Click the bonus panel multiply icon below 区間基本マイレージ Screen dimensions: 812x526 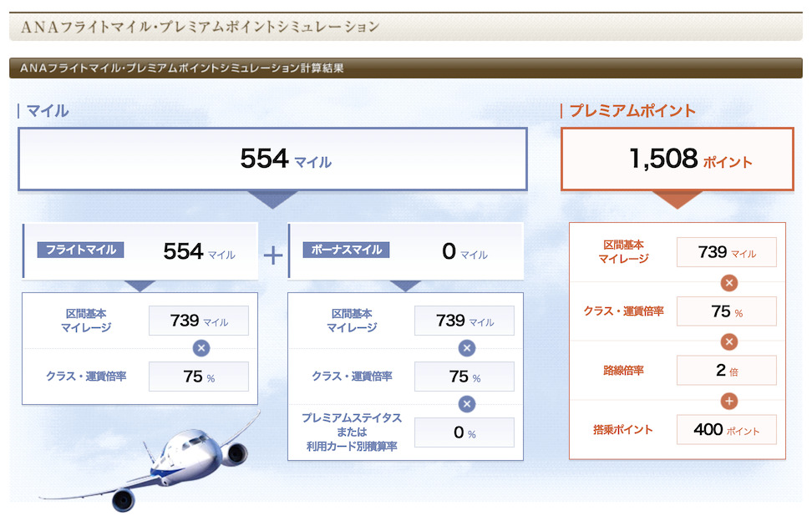pyautogui.click(x=467, y=348)
